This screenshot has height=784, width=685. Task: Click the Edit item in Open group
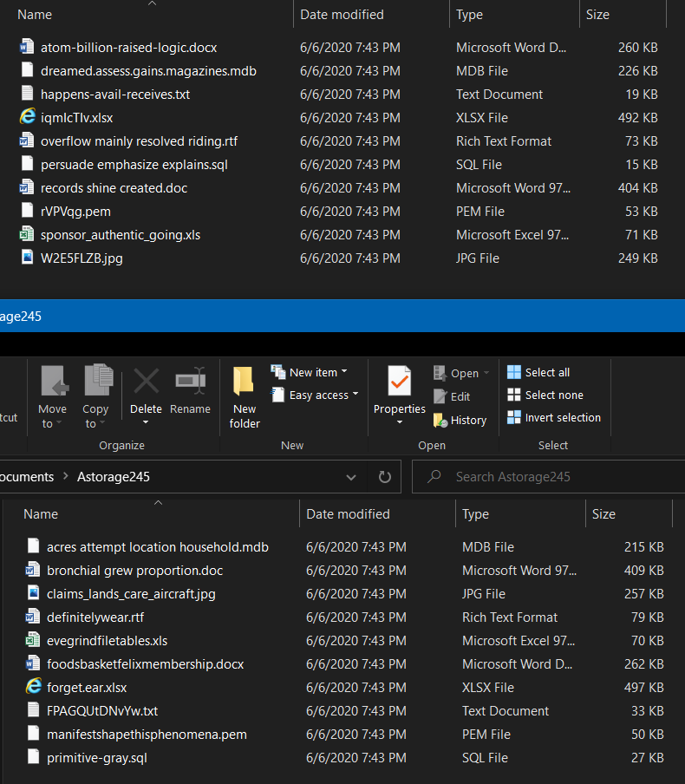(x=452, y=396)
